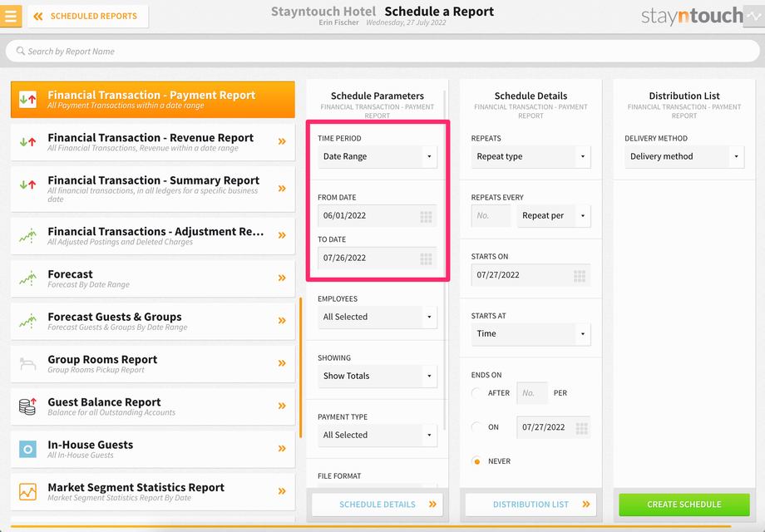Select the Ends On date radio button
This screenshot has height=532, width=765.
point(476,427)
